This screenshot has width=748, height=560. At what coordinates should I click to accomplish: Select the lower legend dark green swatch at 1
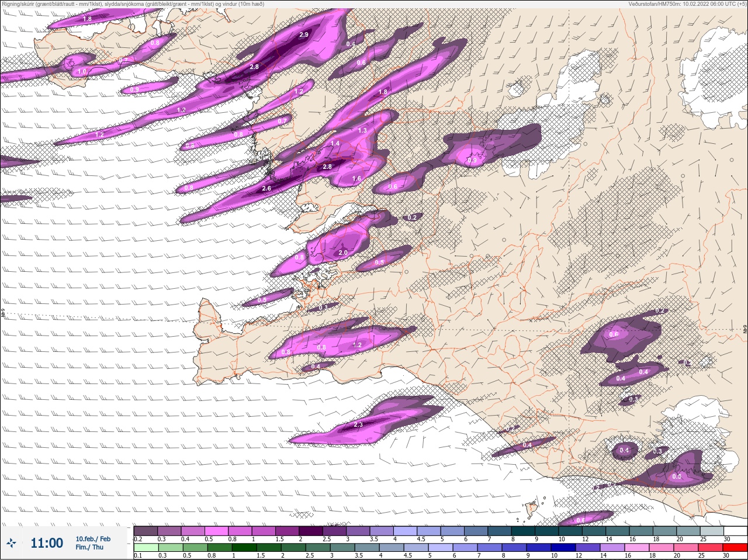point(244,548)
